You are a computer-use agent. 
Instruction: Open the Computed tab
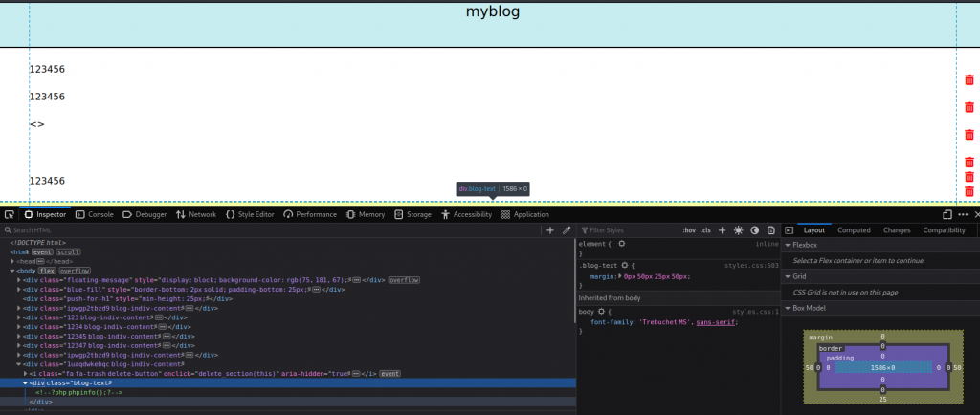click(854, 230)
